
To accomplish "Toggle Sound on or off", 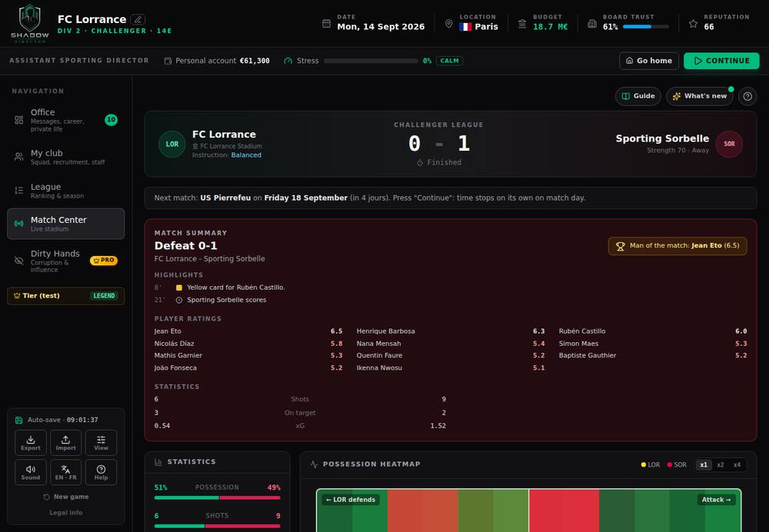I will click(31, 472).
